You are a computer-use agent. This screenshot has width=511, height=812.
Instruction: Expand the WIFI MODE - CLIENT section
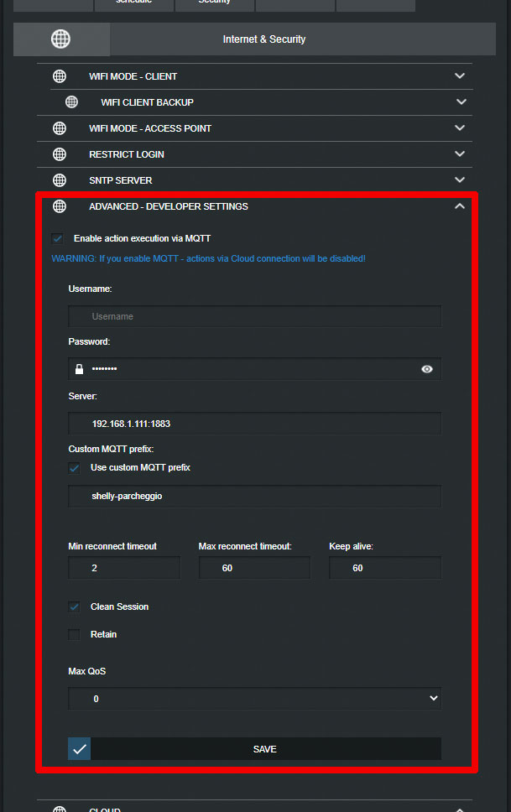[460, 75]
